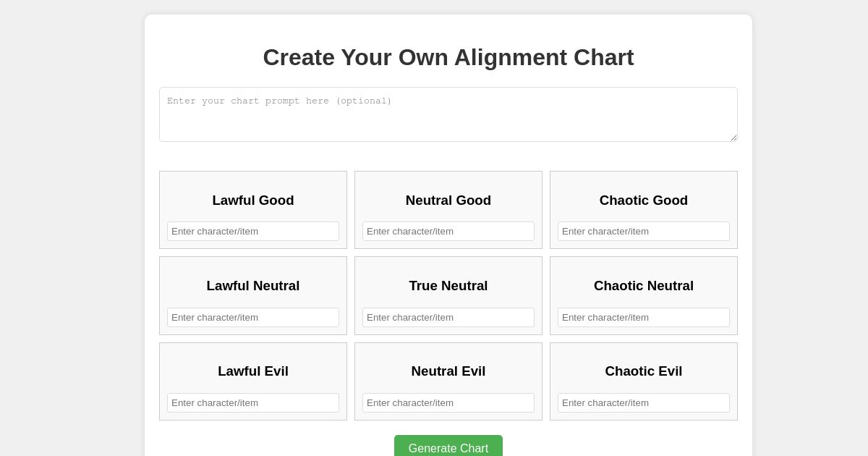Select the Chaotic Good card heading
868x456 pixels.
point(644,200)
